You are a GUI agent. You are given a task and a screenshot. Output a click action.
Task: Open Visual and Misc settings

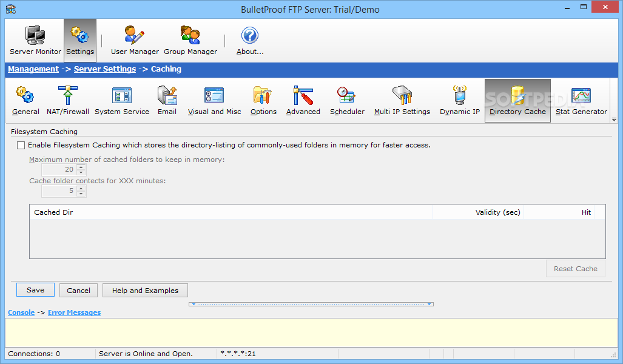click(214, 101)
